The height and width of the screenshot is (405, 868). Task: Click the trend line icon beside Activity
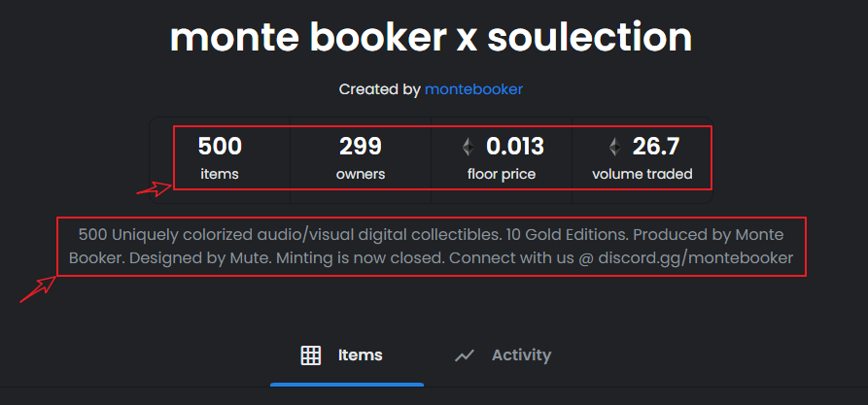click(465, 355)
